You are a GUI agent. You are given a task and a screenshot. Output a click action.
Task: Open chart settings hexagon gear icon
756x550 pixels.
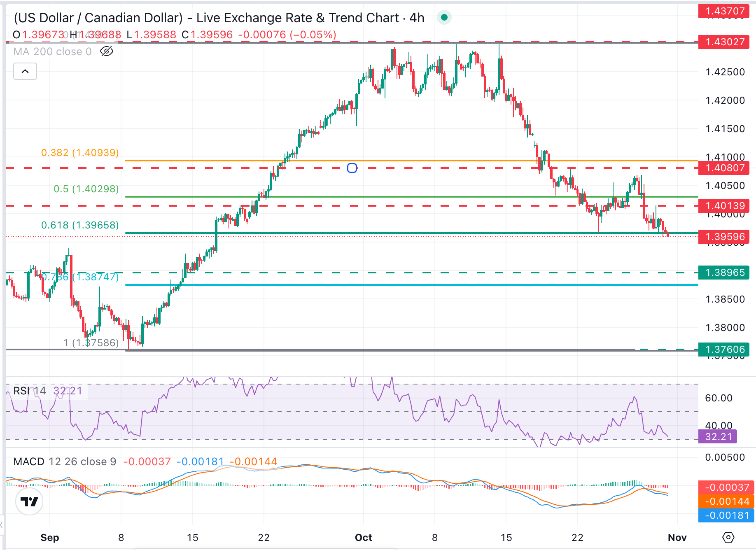pyautogui.click(x=728, y=537)
